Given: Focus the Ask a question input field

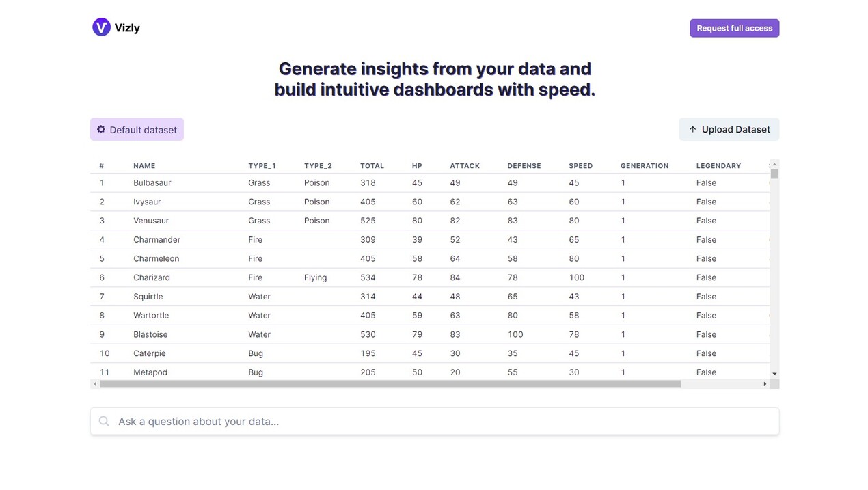Looking at the screenshot, I should coord(444,422).
